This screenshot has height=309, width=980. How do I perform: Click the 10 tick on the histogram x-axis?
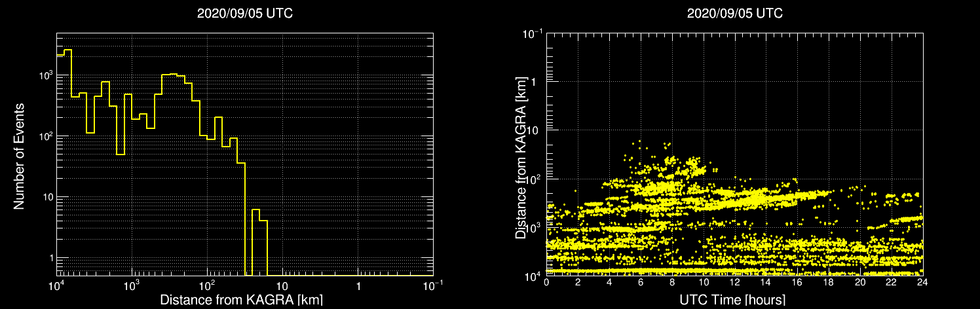click(x=282, y=286)
